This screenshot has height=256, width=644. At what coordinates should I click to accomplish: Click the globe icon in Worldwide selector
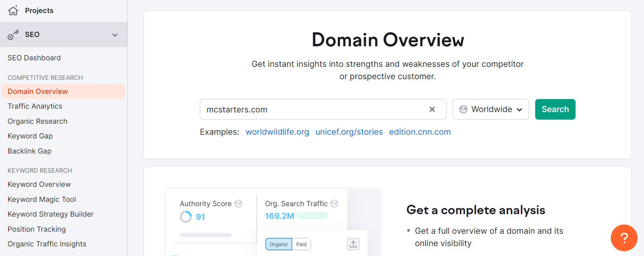(463, 109)
